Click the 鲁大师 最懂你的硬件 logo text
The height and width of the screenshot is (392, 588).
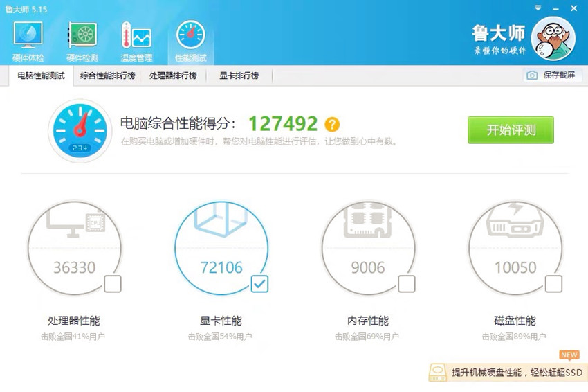point(499,39)
